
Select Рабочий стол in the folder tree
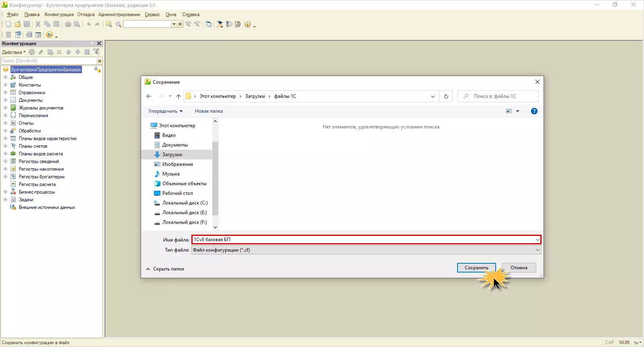click(178, 193)
